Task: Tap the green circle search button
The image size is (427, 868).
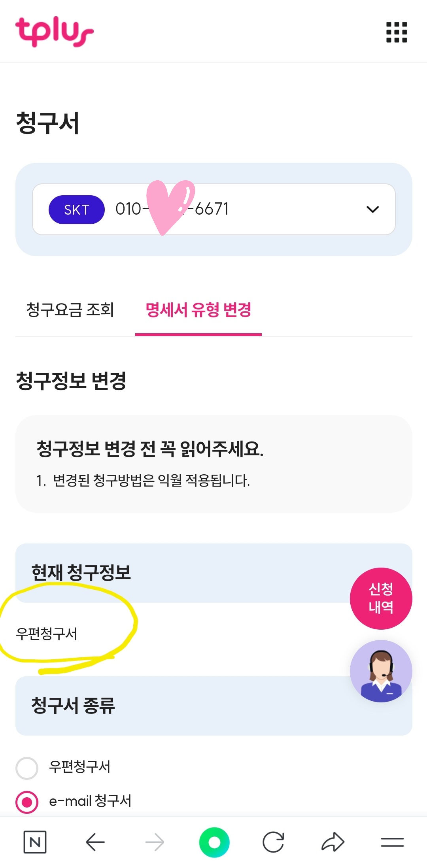Action: click(214, 842)
